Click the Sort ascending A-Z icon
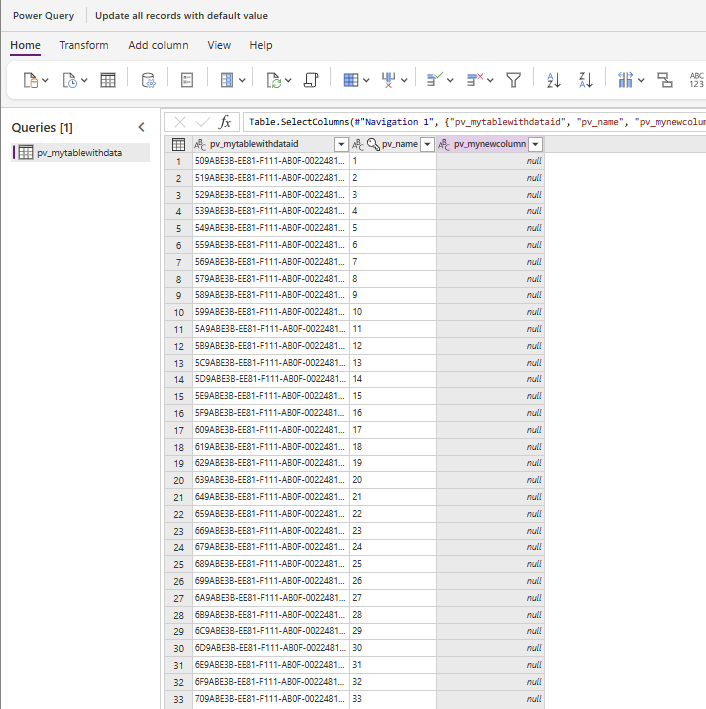This screenshot has width=706, height=709. click(554, 80)
